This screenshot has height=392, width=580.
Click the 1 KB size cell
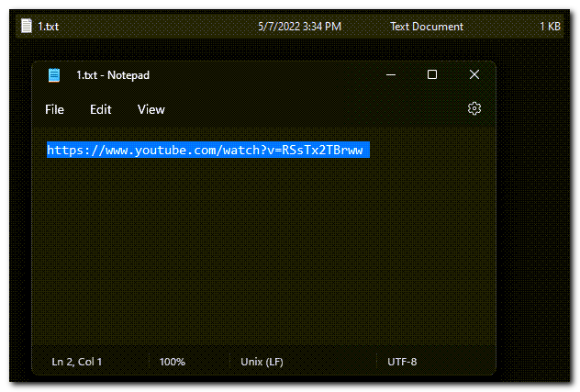(550, 27)
